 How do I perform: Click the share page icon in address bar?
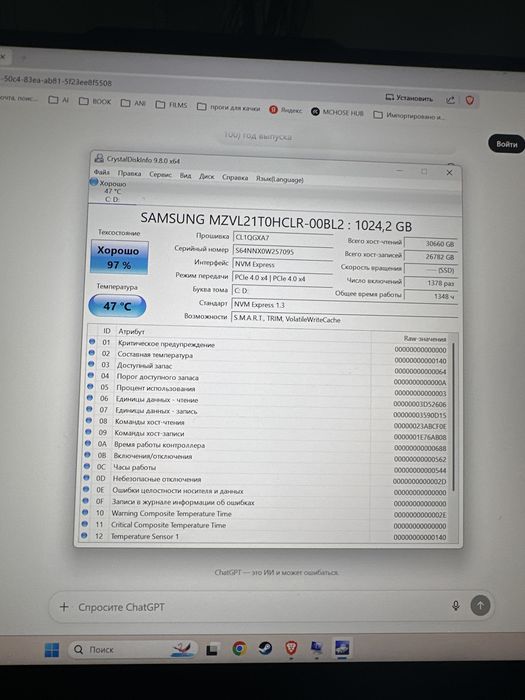tap(450, 100)
